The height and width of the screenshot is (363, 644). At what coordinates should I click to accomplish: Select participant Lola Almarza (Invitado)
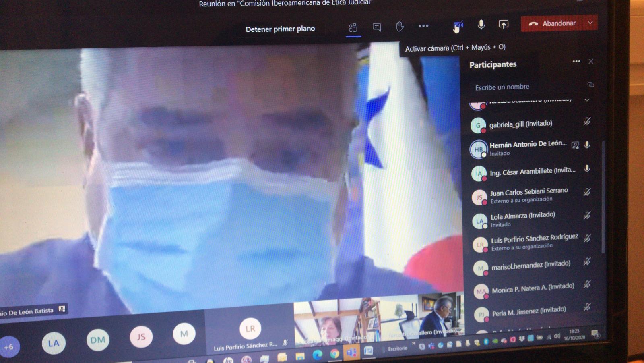532,219
